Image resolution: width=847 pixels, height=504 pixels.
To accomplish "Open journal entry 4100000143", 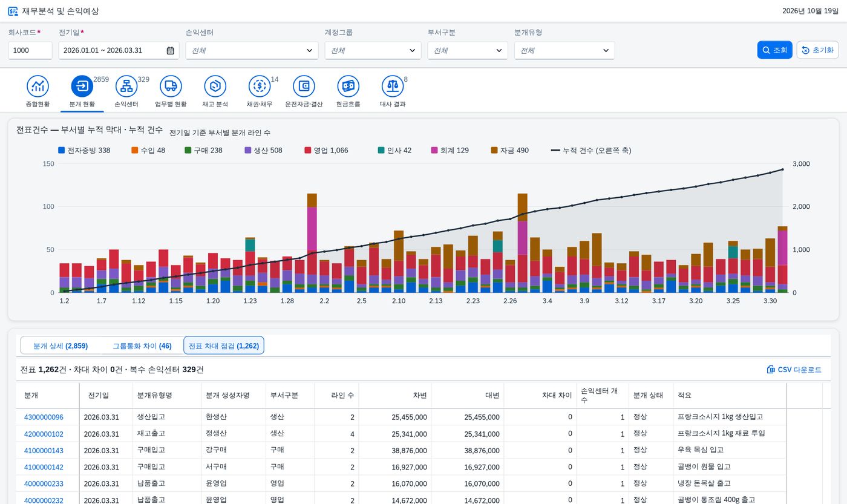I will click(44, 451).
